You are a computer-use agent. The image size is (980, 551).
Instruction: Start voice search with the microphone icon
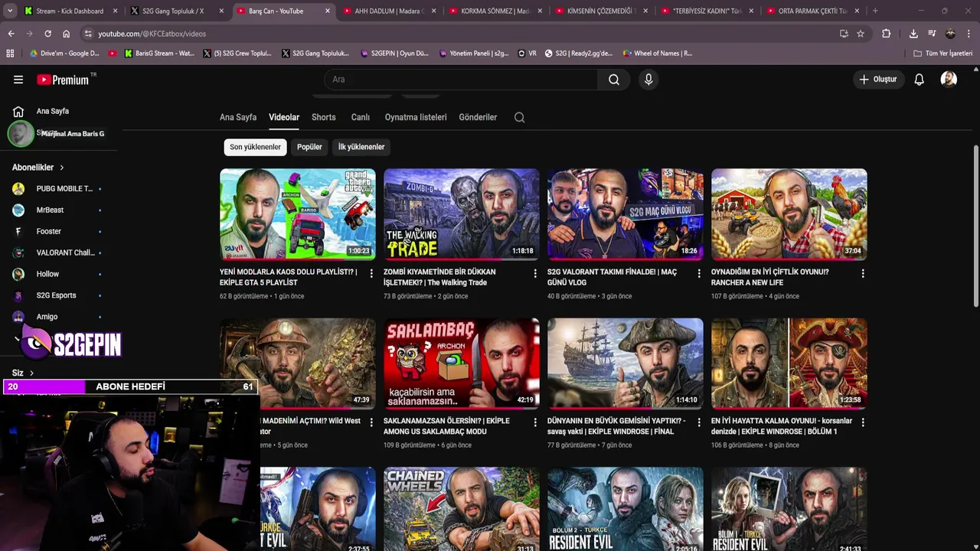pos(648,80)
